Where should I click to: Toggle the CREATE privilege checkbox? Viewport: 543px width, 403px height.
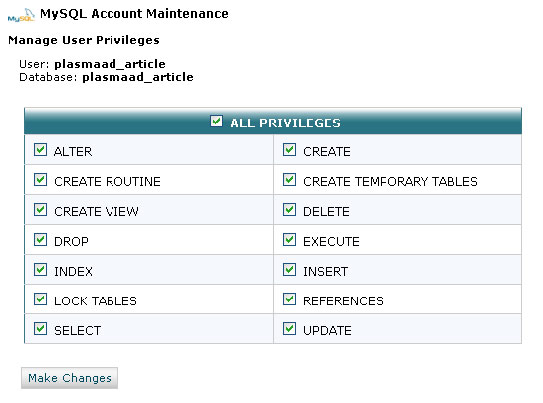tap(290, 150)
